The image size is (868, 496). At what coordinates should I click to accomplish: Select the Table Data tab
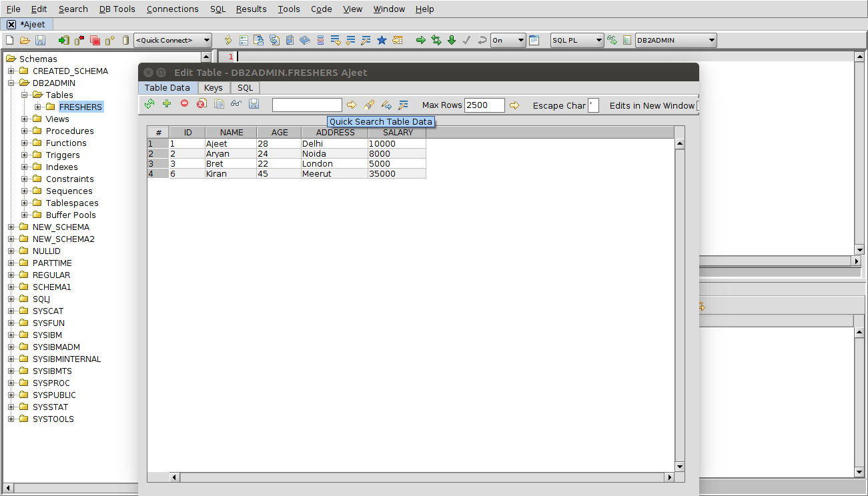coord(167,87)
